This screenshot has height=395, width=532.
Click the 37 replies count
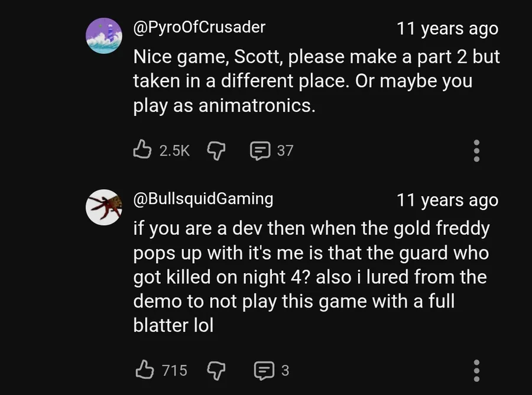click(x=285, y=150)
